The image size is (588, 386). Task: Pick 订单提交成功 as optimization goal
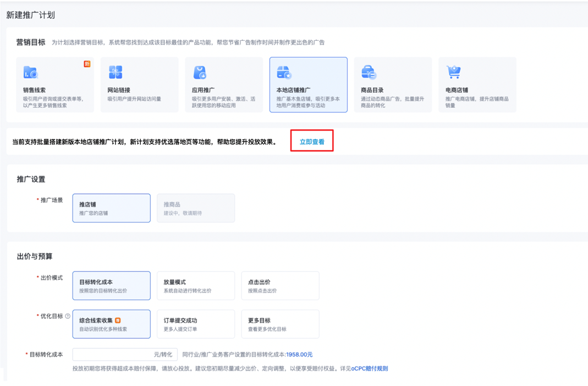195,324
